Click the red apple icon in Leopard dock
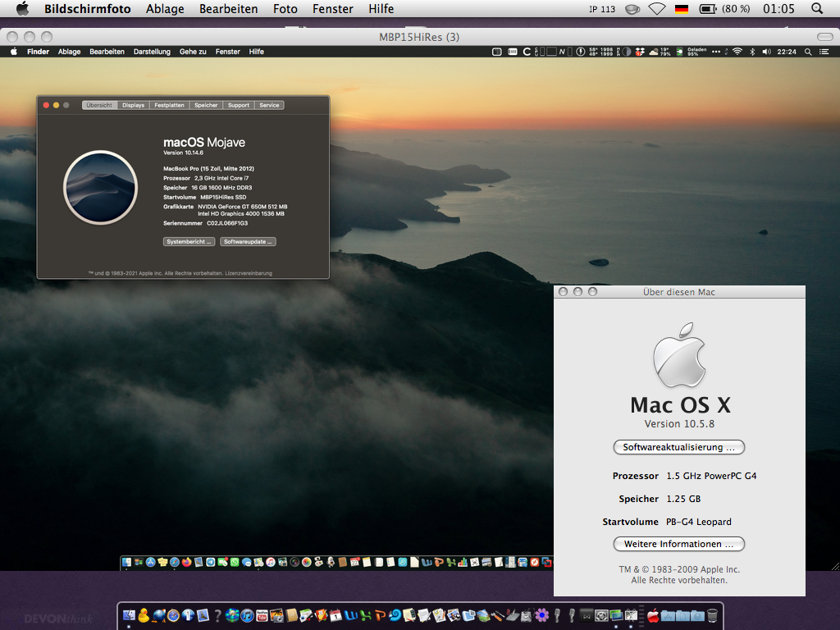The height and width of the screenshot is (630, 840). [652, 615]
